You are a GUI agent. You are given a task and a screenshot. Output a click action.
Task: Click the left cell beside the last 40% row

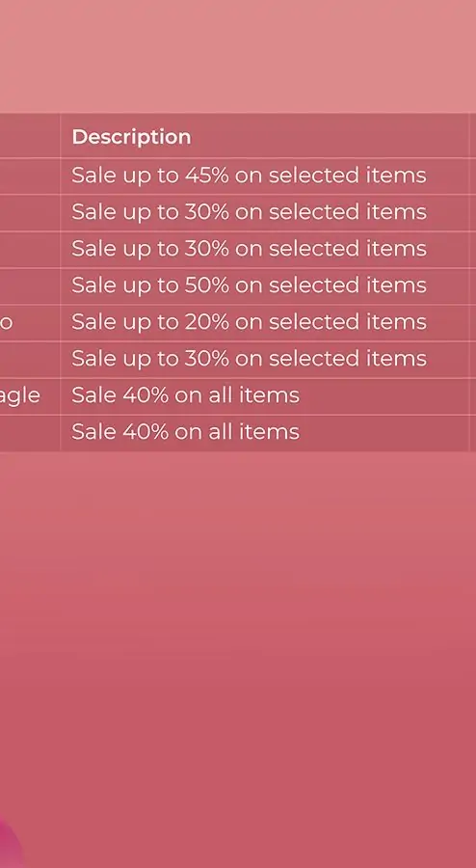tap(30, 433)
